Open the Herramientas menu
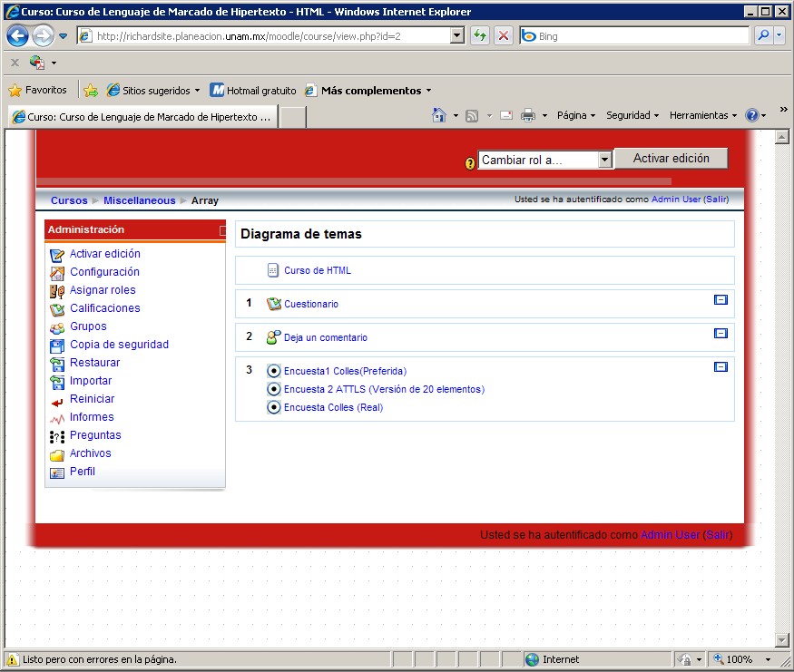Viewport: 794px width, 672px height. point(703,115)
